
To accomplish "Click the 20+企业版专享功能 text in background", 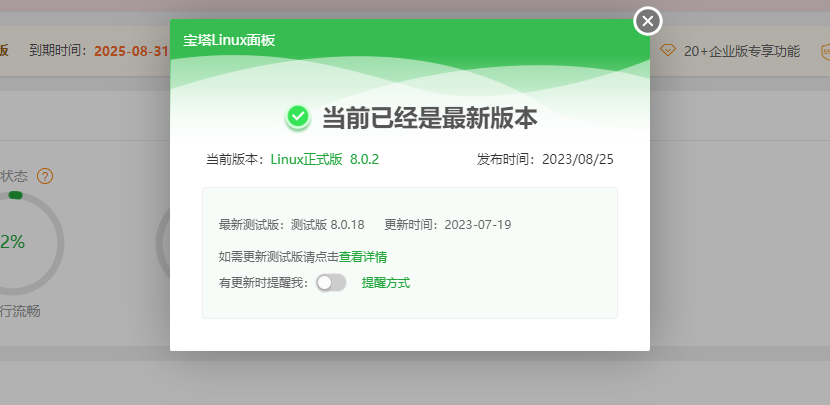I will point(742,51).
